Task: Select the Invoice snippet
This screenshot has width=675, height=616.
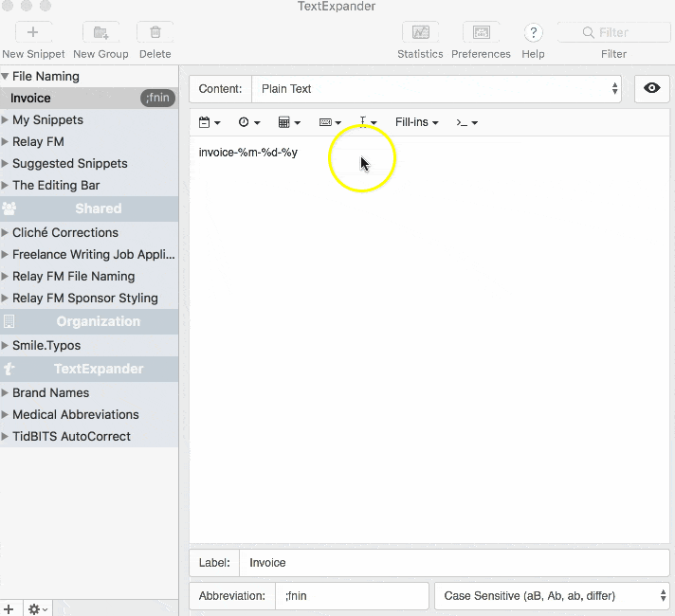Action: 89,99
